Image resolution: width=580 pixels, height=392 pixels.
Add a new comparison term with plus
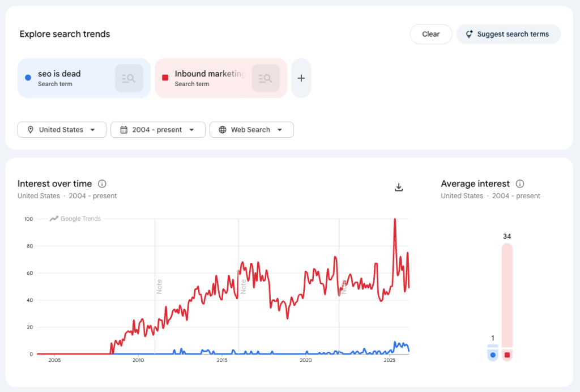301,78
